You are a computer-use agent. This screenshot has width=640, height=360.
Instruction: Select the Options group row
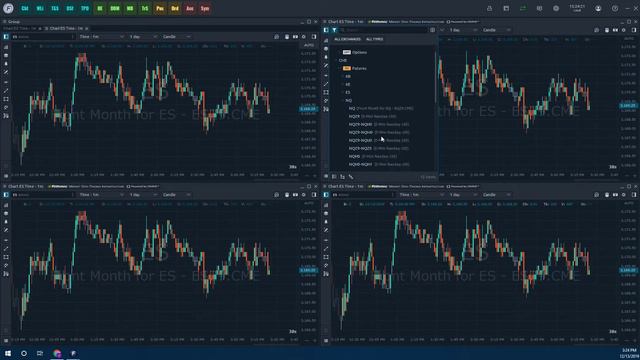coord(355,52)
